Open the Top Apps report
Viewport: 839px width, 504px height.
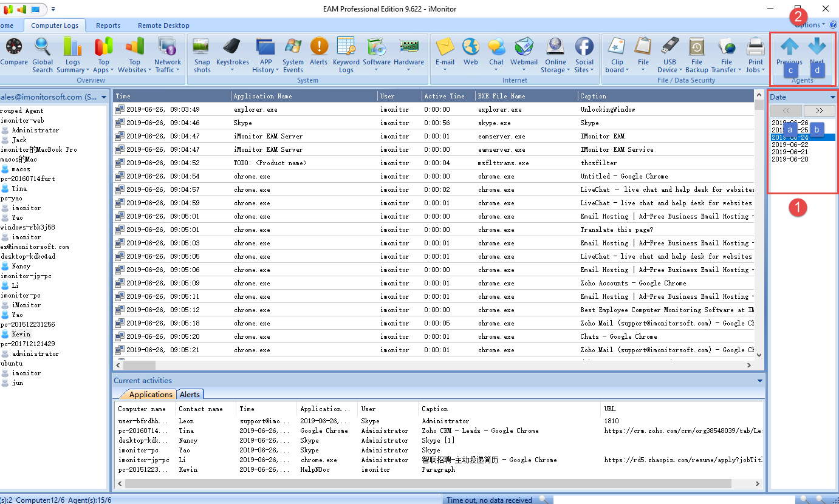[x=104, y=55]
